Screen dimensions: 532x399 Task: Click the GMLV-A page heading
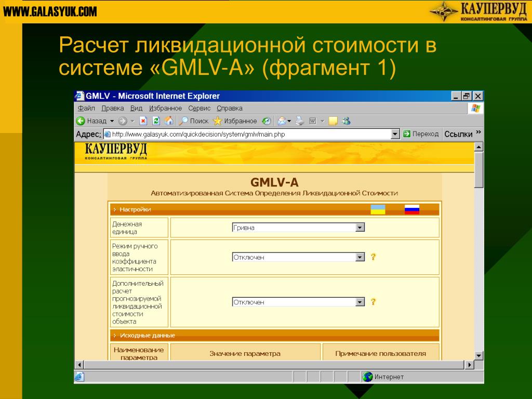[274, 182]
